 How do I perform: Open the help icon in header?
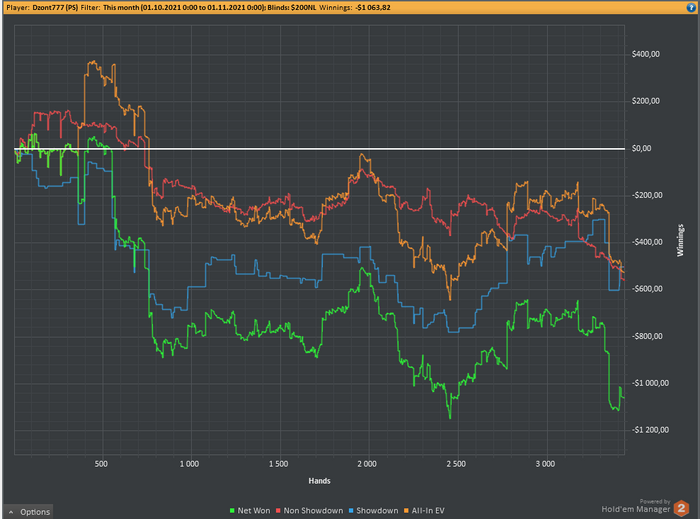pyautogui.click(x=691, y=7)
